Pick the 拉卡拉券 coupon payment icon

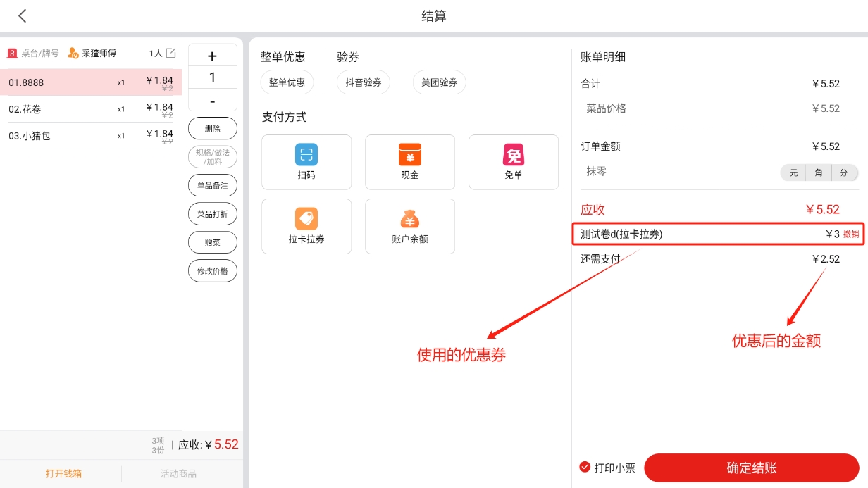pyautogui.click(x=306, y=219)
